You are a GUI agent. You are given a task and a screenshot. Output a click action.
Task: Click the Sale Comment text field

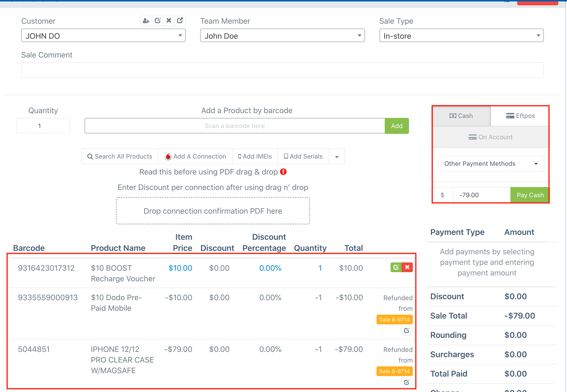pyautogui.click(x=282, y=70)
